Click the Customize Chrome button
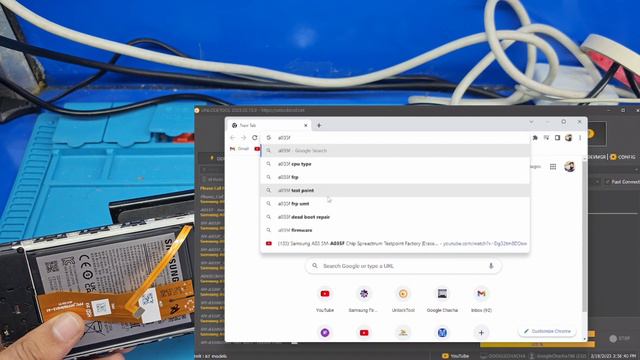This screenshot has width=640, height=360. [x=547, y=331]
